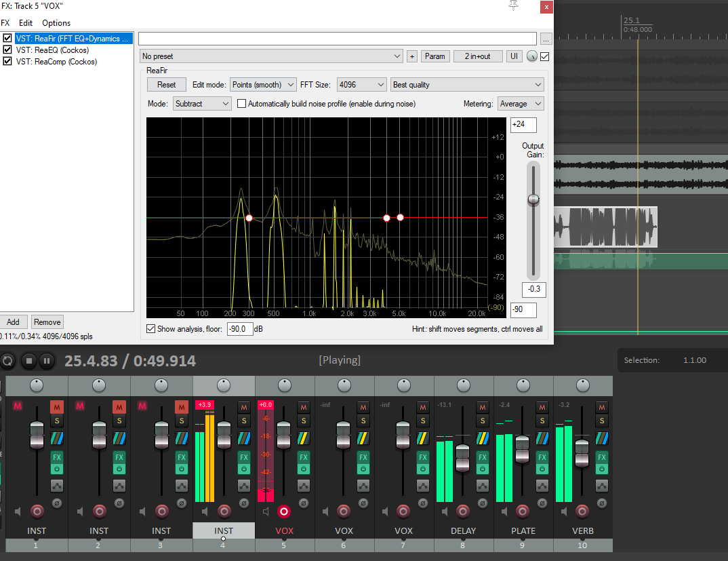
Task: Disarm record on track 5 VOX
Action: click(284, 511)
